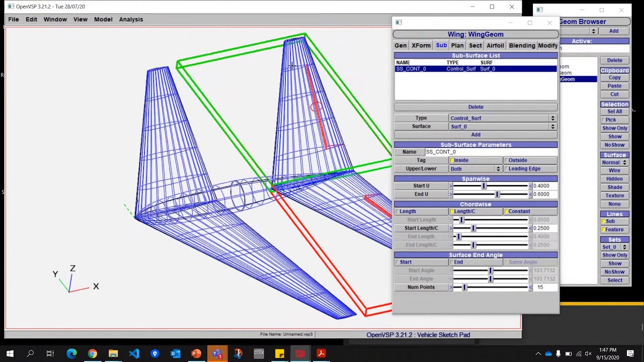Open the Model menu
Viewport: 644px width, 362px height.
[x=103, y=19]
